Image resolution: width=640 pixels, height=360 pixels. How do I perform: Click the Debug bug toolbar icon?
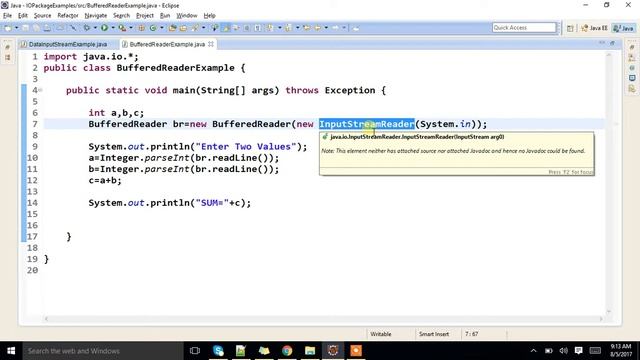tap(87, 28)
